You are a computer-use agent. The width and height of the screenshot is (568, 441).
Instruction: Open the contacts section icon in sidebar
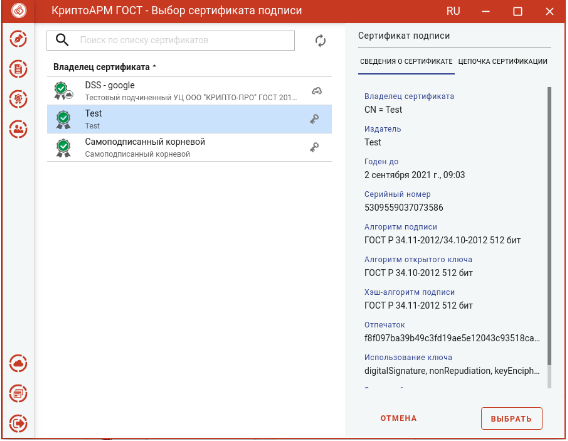tap(18, 129)
